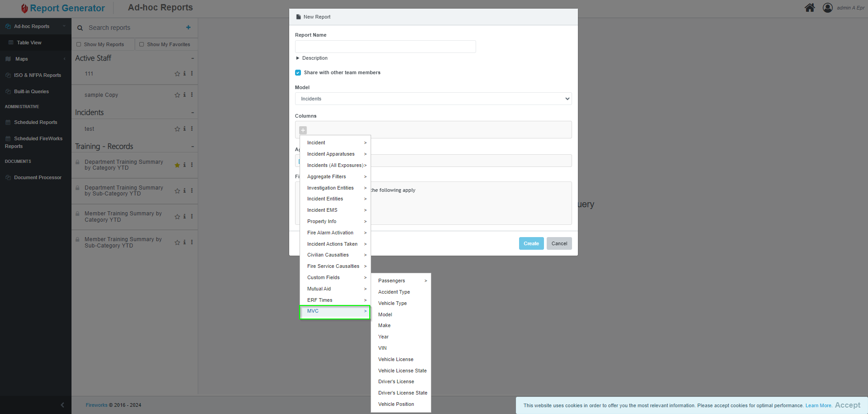
Task: Unfavorite the Department Training Summary by Category report
Action: 177,165
